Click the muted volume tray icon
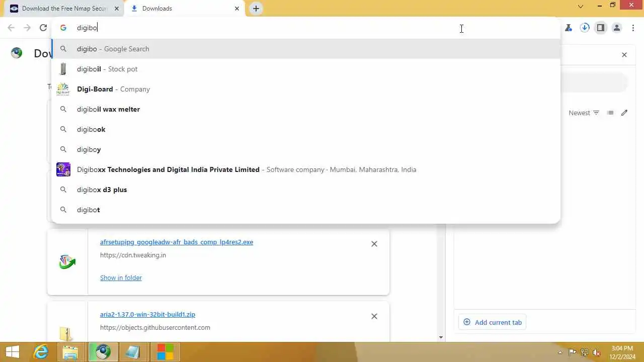The width and height of the screenshot is (644, 362). point(597,352)
